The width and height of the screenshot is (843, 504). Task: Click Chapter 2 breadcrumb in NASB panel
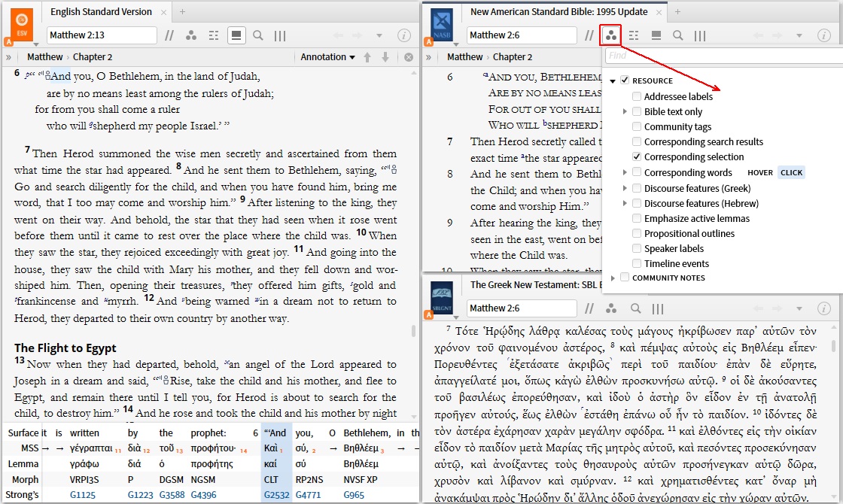point(512,57)
